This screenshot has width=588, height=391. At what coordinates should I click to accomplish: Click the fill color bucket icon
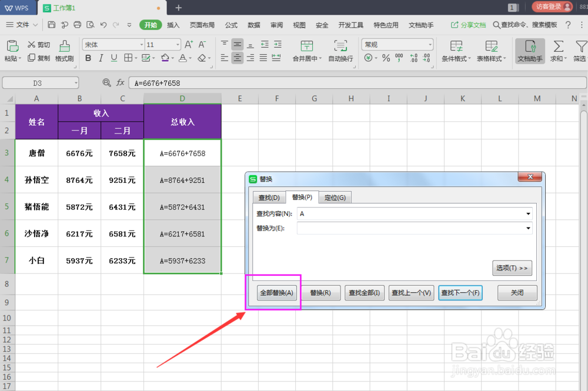pyautogui.click(x=165, y=58)
